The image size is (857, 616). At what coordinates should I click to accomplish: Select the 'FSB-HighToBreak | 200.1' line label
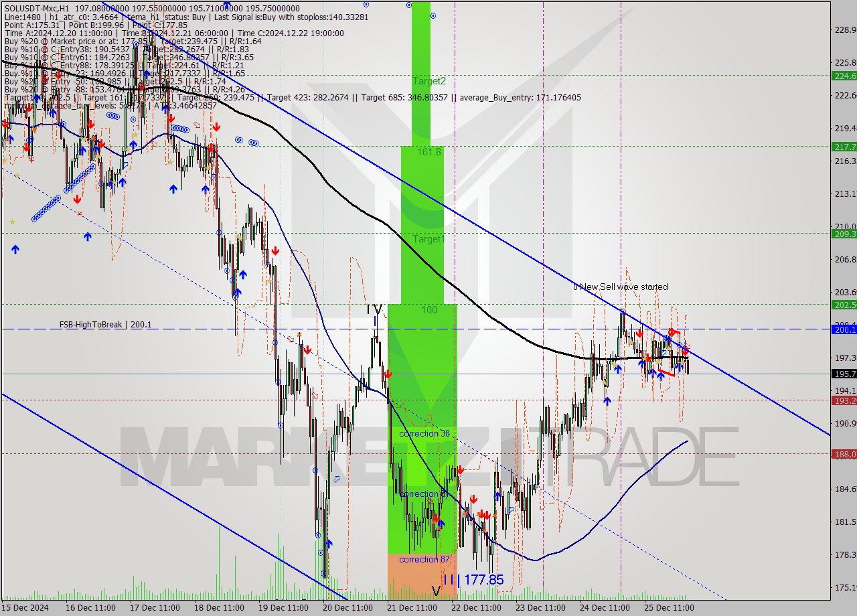105,325
